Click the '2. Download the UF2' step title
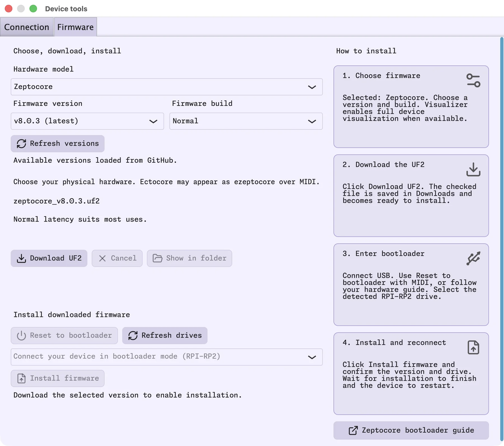Image resolution: width=504 pixels, height=446 pixels. [x=383, y=165]
